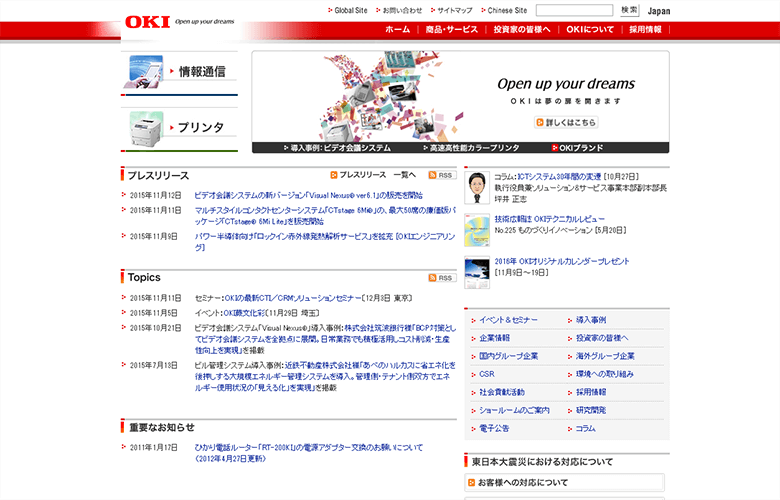Open 電子公告 quick link

[494, 428]
